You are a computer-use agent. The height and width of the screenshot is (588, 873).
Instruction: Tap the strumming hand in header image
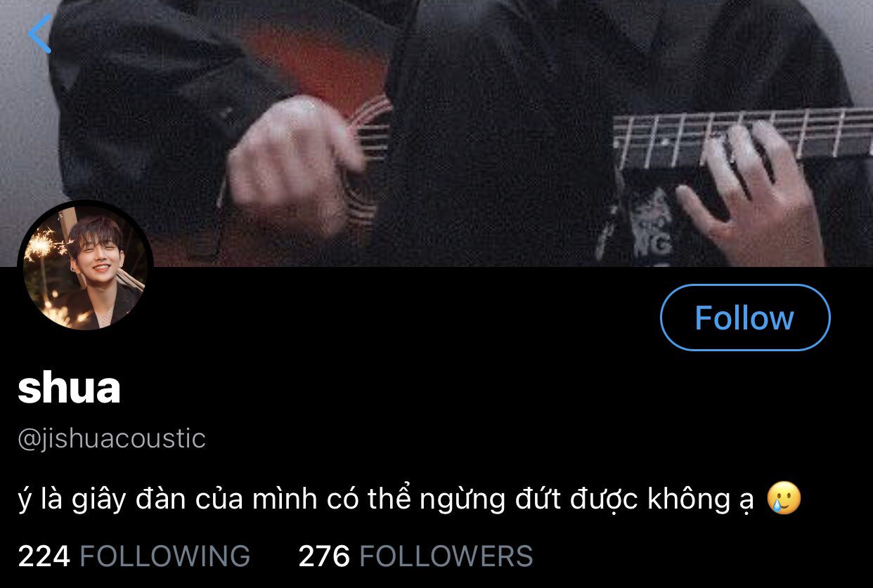tap(295, 160)
